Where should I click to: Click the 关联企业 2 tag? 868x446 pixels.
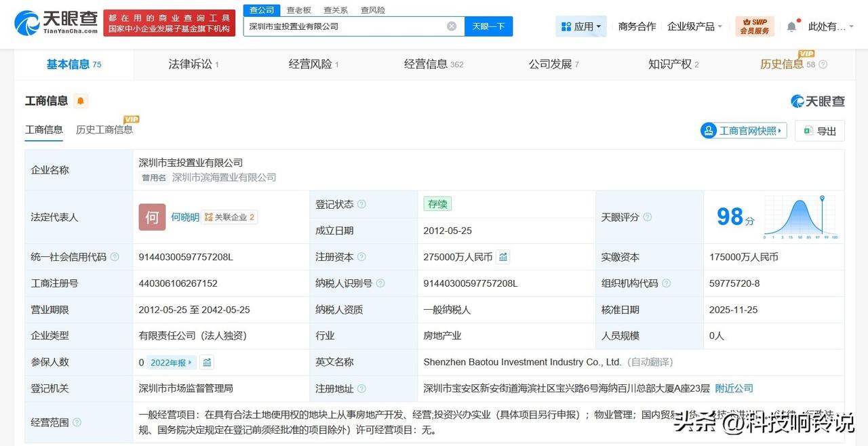pos(230,217)
